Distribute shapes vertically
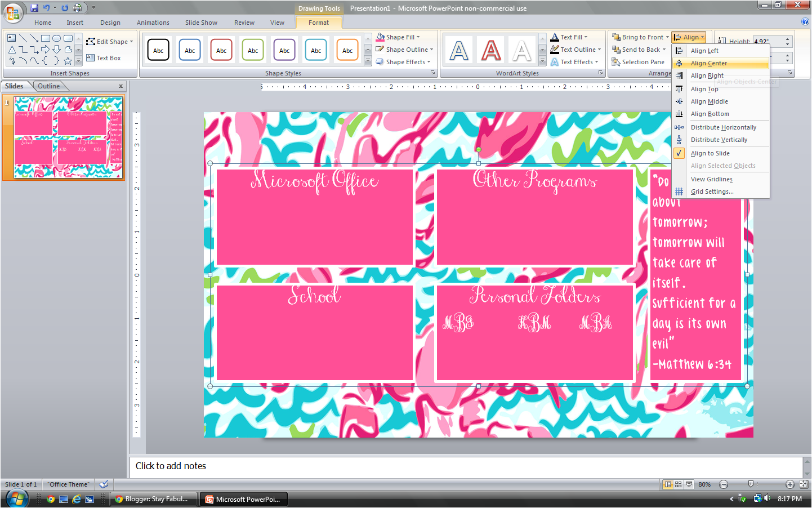The image size is (812, 508). (x=721, y=140)
